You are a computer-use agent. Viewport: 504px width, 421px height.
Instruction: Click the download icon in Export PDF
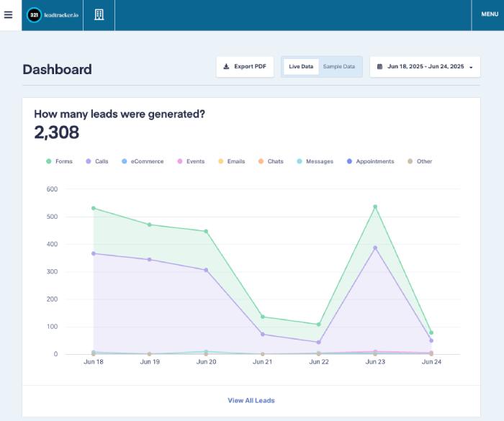226,67
